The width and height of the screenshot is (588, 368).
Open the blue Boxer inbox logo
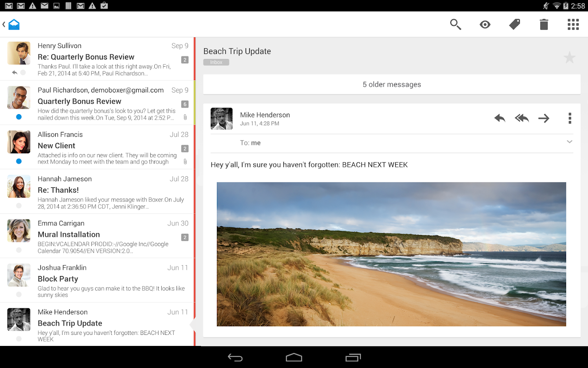click(x=13, y=24)
